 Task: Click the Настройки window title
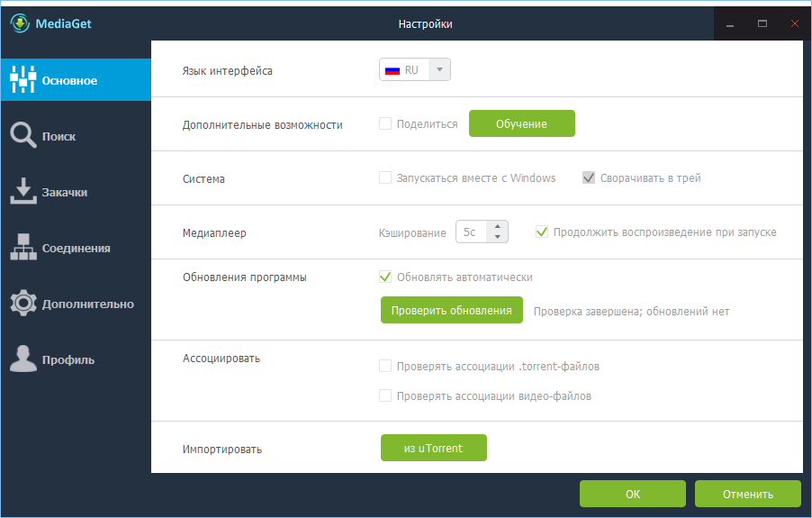pyautogui.click(x=425, y=23)
